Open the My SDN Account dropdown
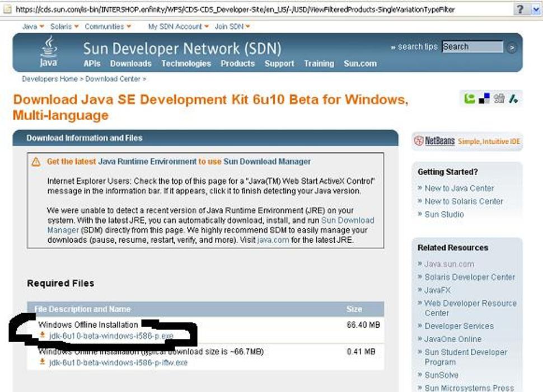Image resolution: width=543 pixels, height=392 pixels. click(179, 26)
